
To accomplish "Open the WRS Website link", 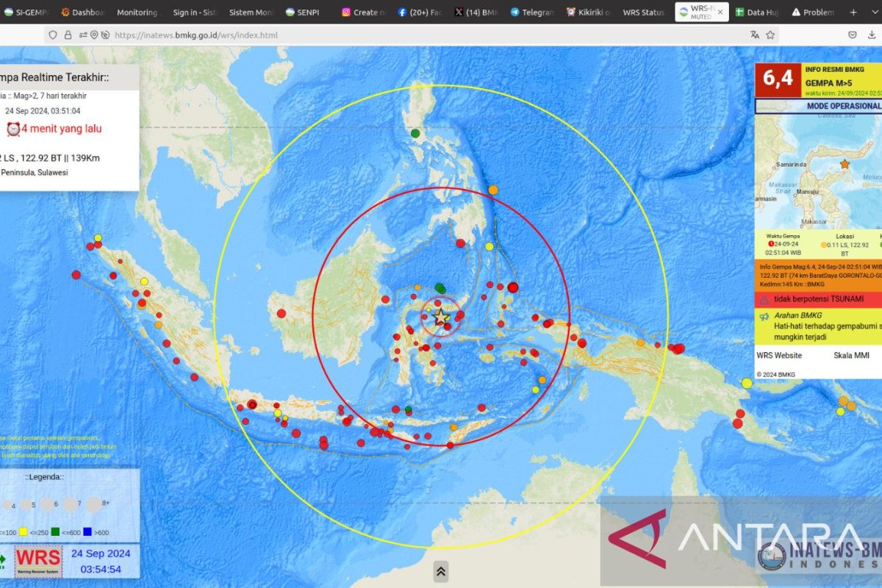I will 779,355.
